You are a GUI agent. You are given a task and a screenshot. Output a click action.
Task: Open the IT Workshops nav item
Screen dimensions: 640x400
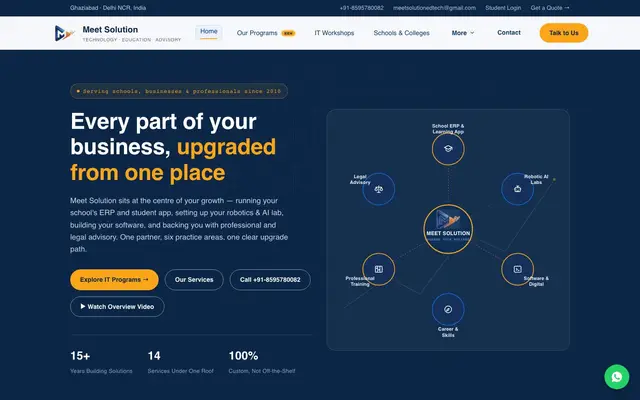pos(334,33)
